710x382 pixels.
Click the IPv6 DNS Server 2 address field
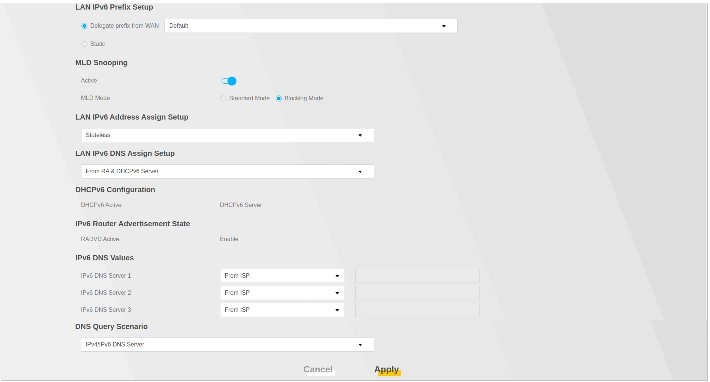[x=417, y=293]
